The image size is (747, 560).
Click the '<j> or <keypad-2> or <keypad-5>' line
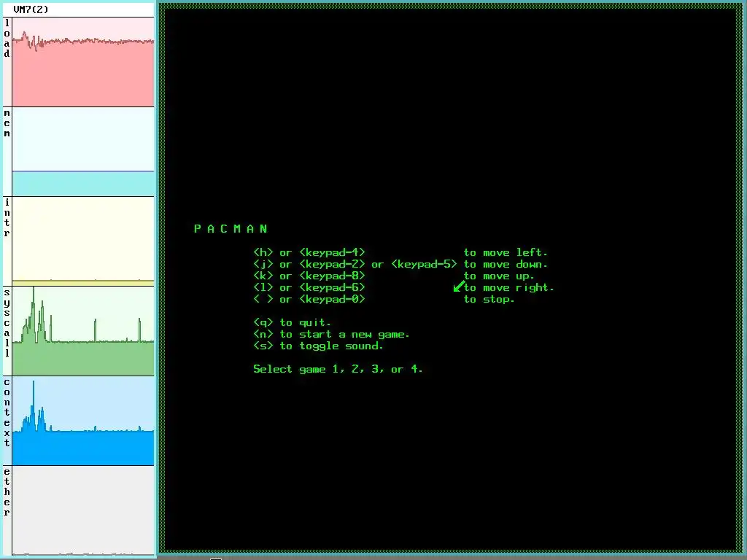point(355,264)
